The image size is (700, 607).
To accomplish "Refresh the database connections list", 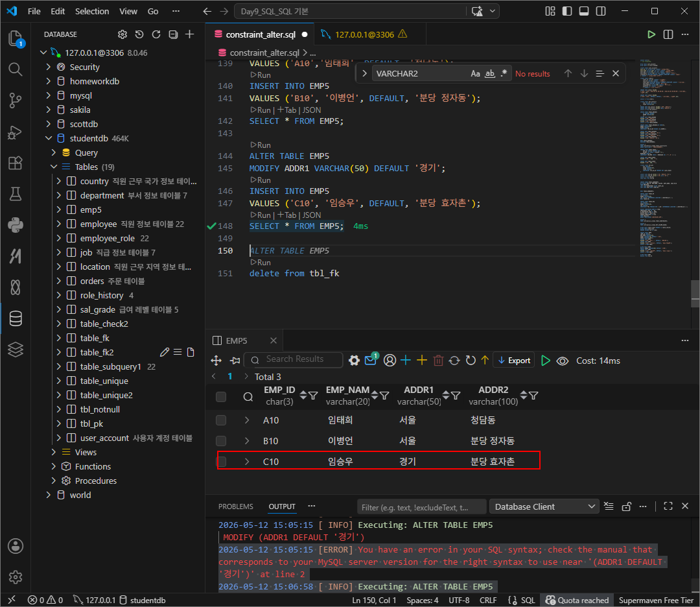I will tap(156, 34).
